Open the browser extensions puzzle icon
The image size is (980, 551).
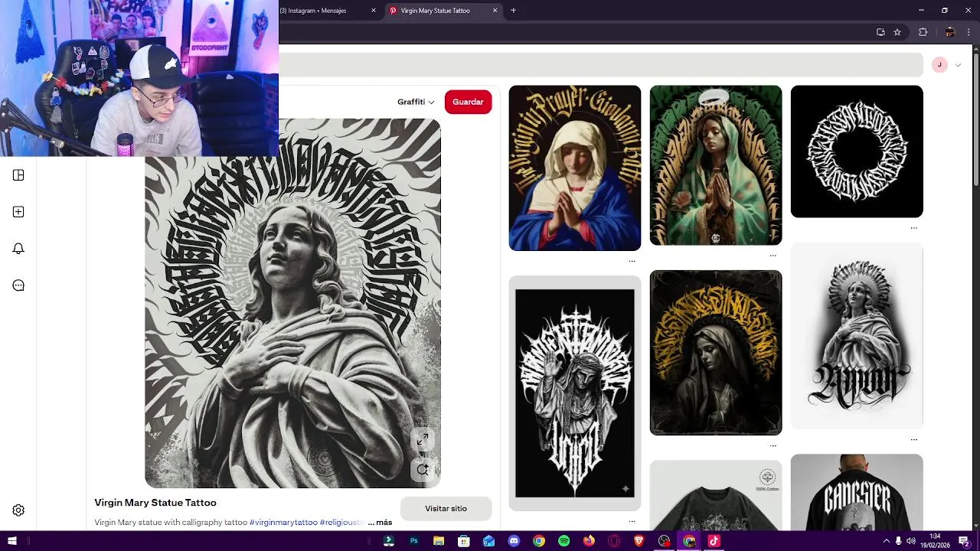[923, 32]
